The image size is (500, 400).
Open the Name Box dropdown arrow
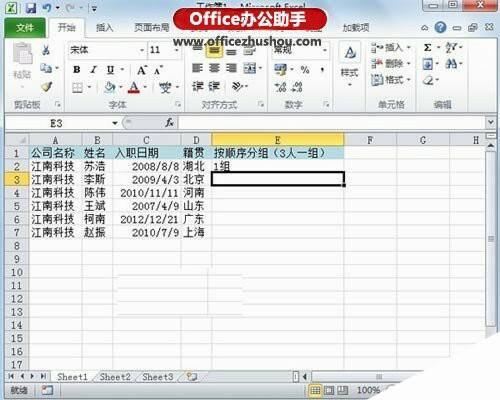(115, 123)
